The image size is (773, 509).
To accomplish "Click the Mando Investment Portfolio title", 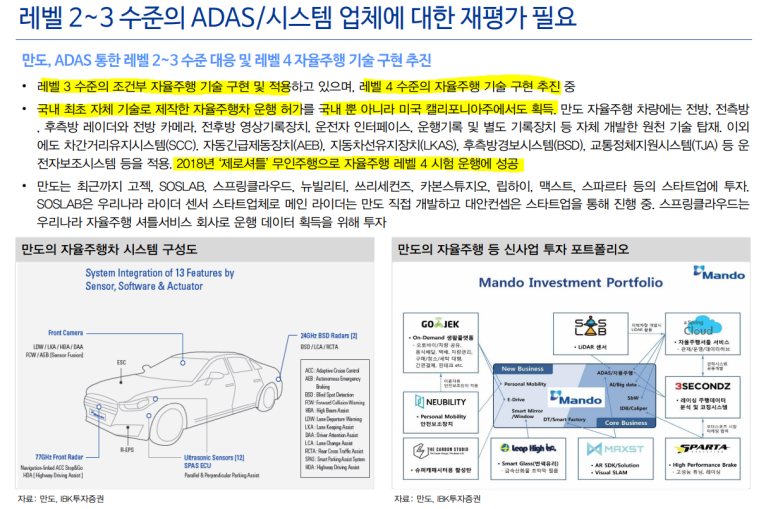I will point(570,283).
